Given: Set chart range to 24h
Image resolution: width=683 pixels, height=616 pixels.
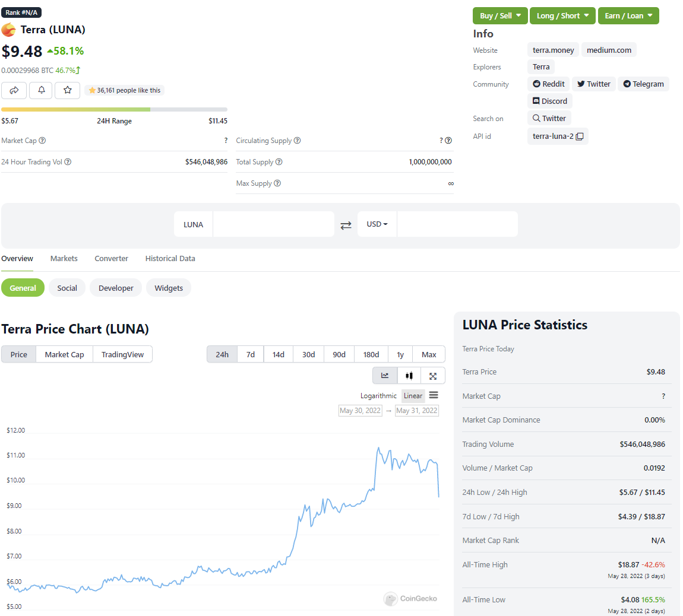Looking at the screenshot, I should tap(222, 354).
